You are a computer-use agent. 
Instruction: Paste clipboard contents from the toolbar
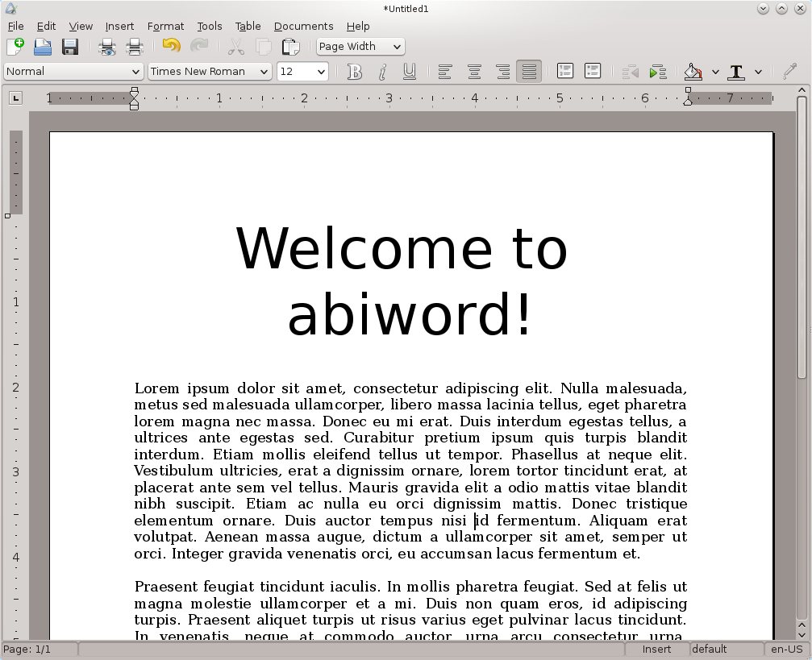pos(290,47)
